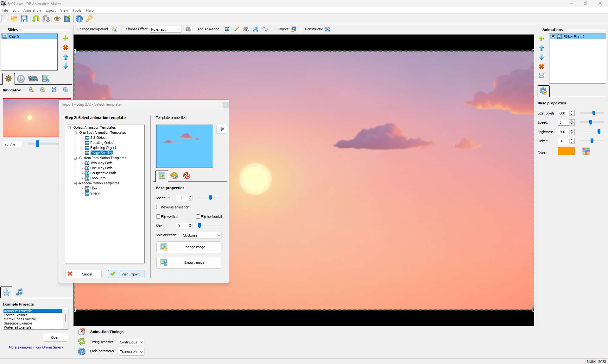Toggle Flicker Flare 2 visibility eye
Viewport: 608px width, 364px height.
point(553,37)
